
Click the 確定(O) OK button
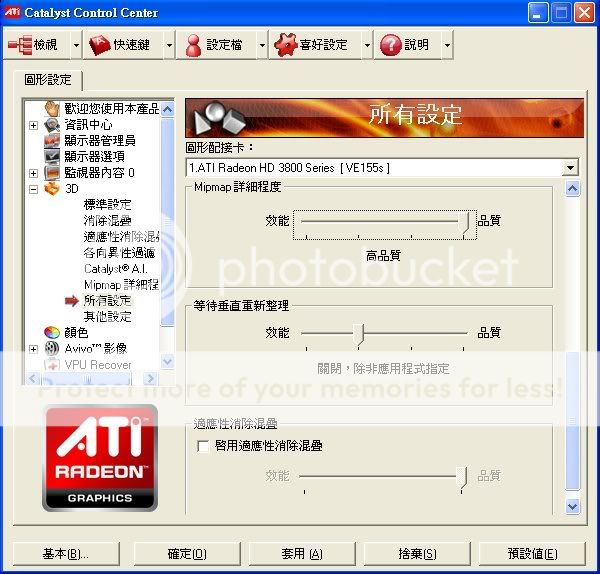187,553
